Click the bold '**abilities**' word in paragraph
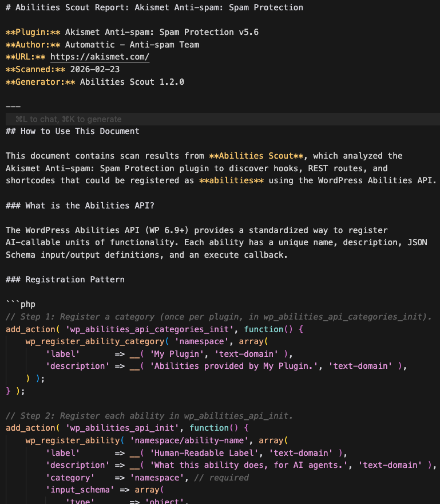The height and width of the screenshot is (504, 440). (232, 180)
